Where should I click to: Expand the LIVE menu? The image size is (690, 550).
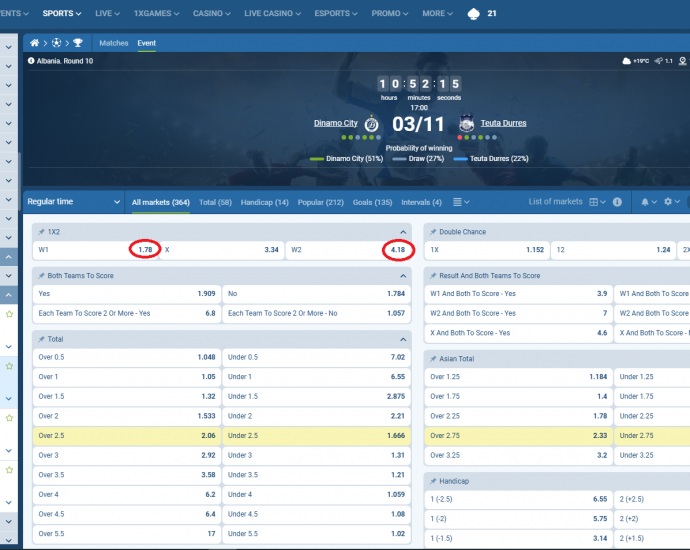107,14
